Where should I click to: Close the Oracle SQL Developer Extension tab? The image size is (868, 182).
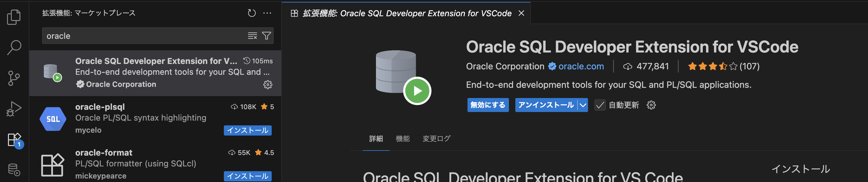pos(521,13)
